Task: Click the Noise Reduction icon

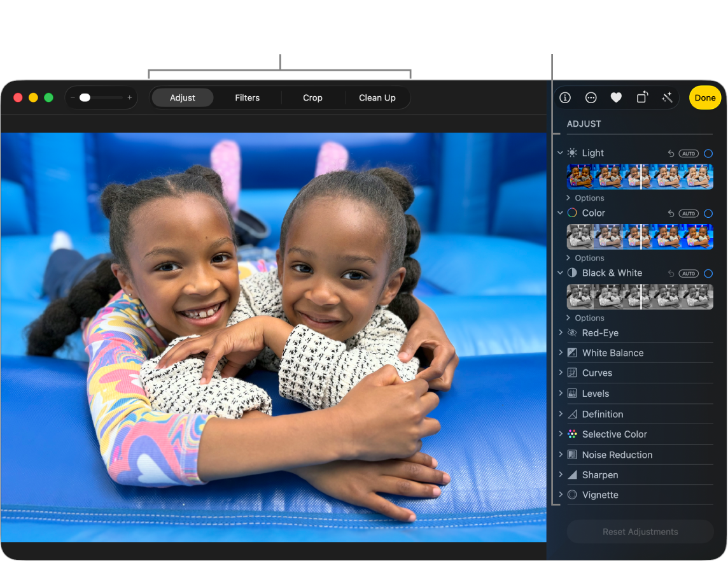Action: 573,454
